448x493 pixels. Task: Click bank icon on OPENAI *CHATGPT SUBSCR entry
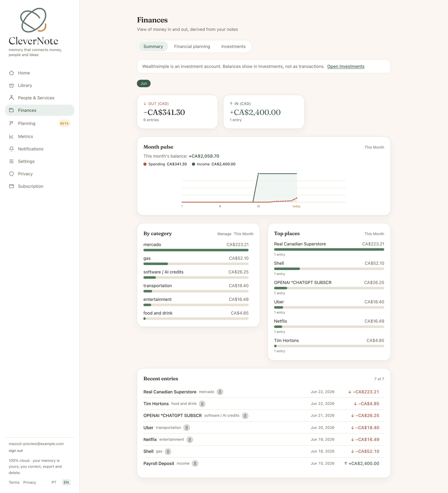pos(245,416)
